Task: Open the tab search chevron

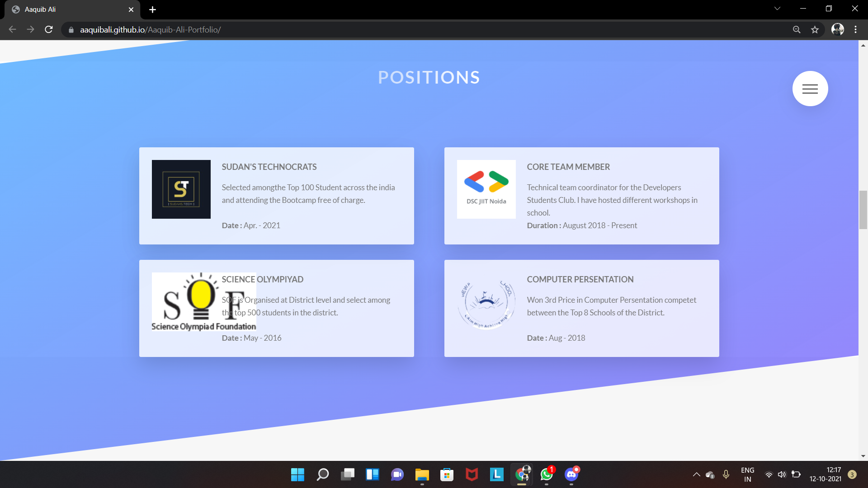Action: [x=777, y=9]
